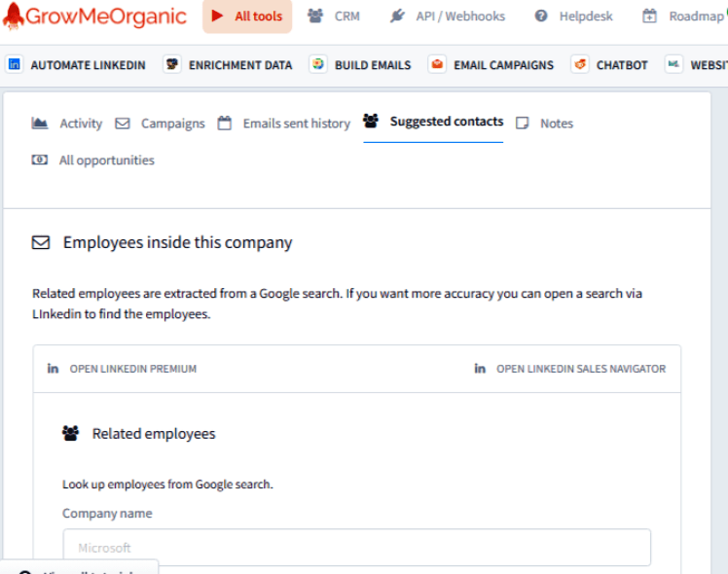Click the Website tool icon
The width and height of the screenshot is (728, 574).
(673, 64)
